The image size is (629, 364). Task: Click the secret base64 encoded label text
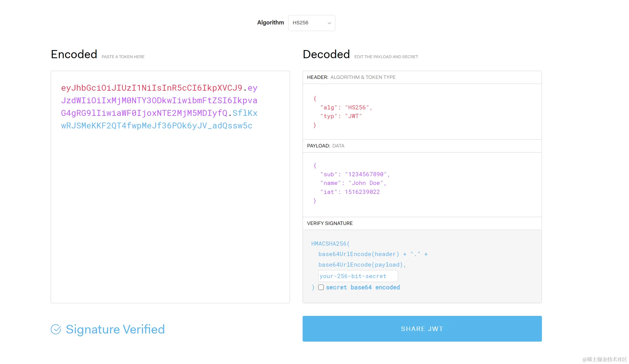click(363, 287)
